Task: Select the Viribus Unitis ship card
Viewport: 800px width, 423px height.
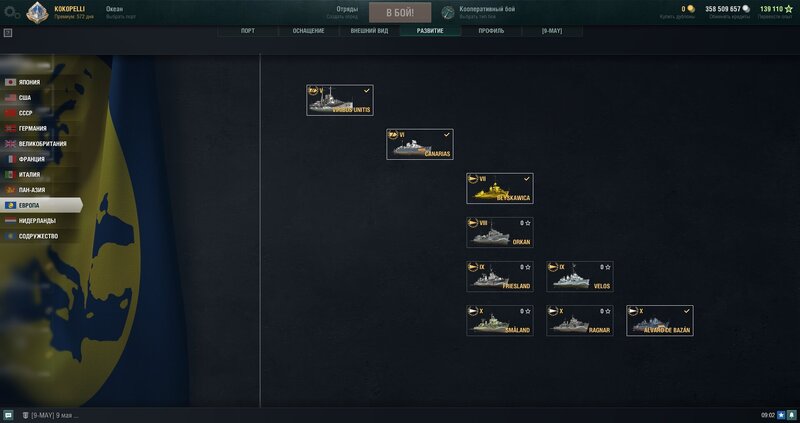Action: click(340, 100)
